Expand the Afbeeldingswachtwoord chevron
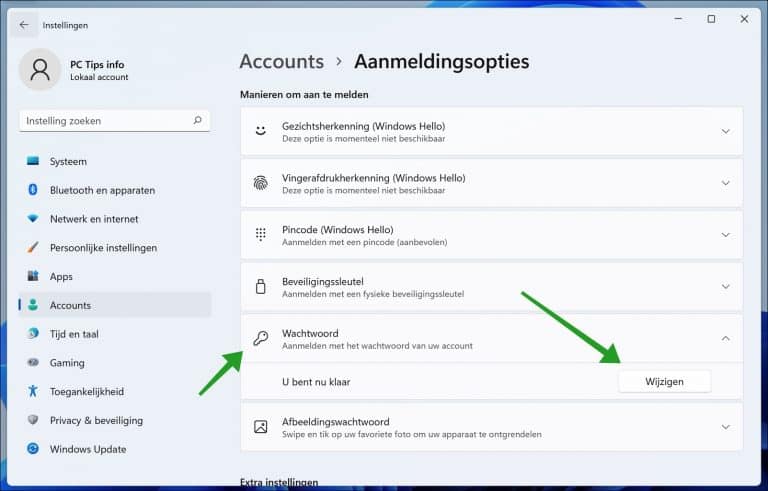This screenshot has height=491, width=768. (x=725, y=427)
